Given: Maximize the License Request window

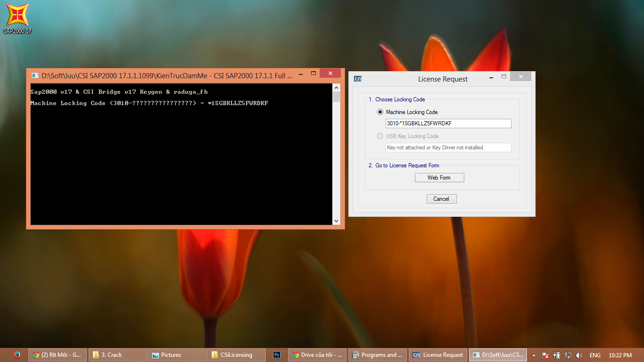Looking at the screenshot, I should pyautogui.click(x=504, y=76).
